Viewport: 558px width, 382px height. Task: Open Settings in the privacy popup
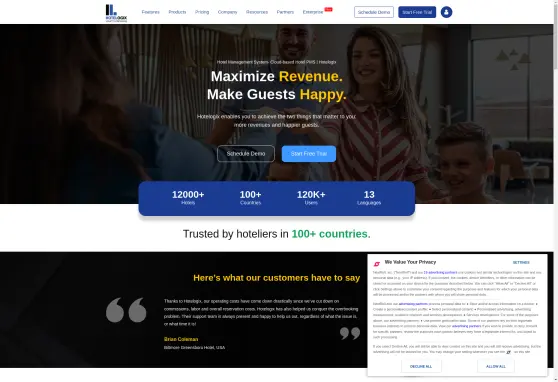click(521, 262)
